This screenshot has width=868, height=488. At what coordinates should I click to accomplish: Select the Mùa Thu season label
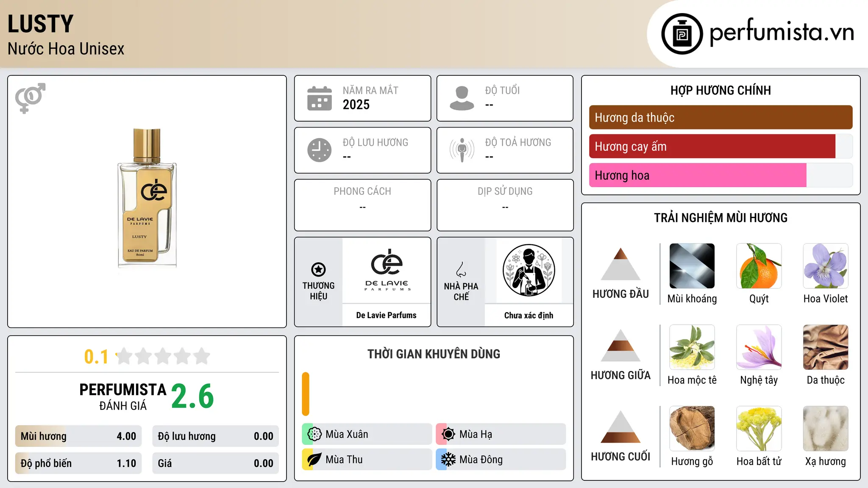344,460
